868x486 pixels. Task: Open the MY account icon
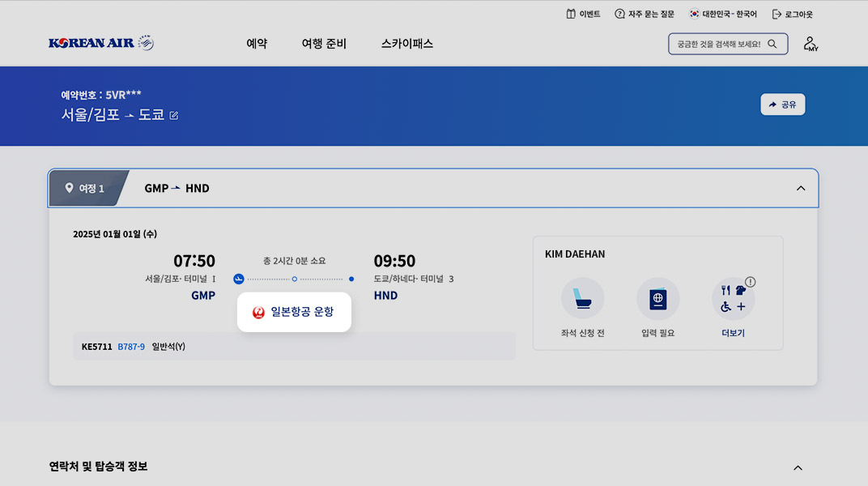point(811,44)
